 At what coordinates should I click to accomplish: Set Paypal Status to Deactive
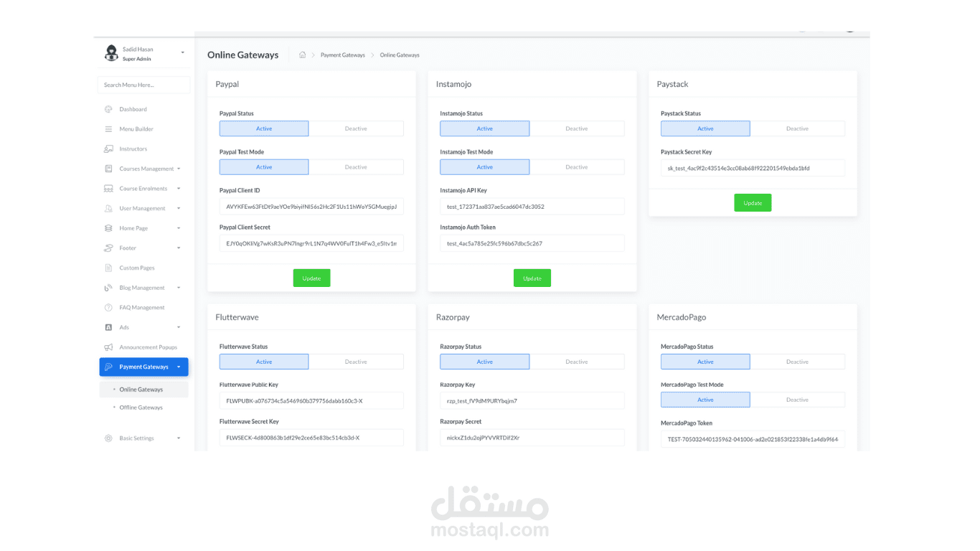(356, 128)
